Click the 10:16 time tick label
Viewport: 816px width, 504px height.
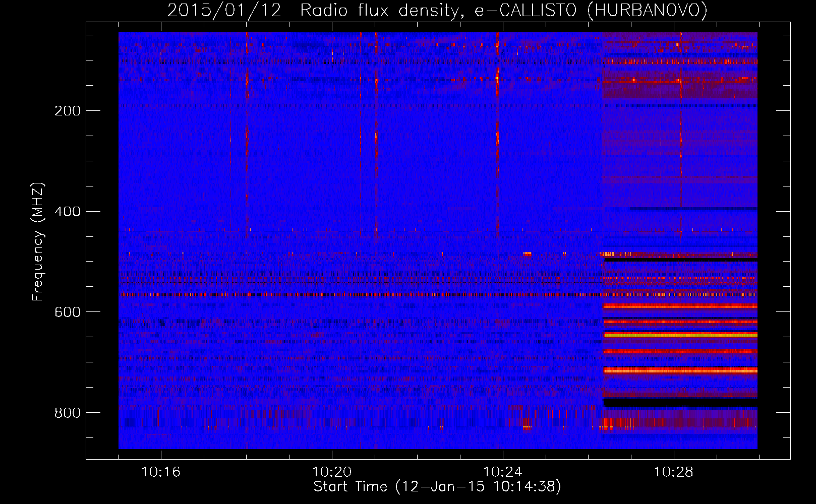pyautogui.click(x=161, y=472)
